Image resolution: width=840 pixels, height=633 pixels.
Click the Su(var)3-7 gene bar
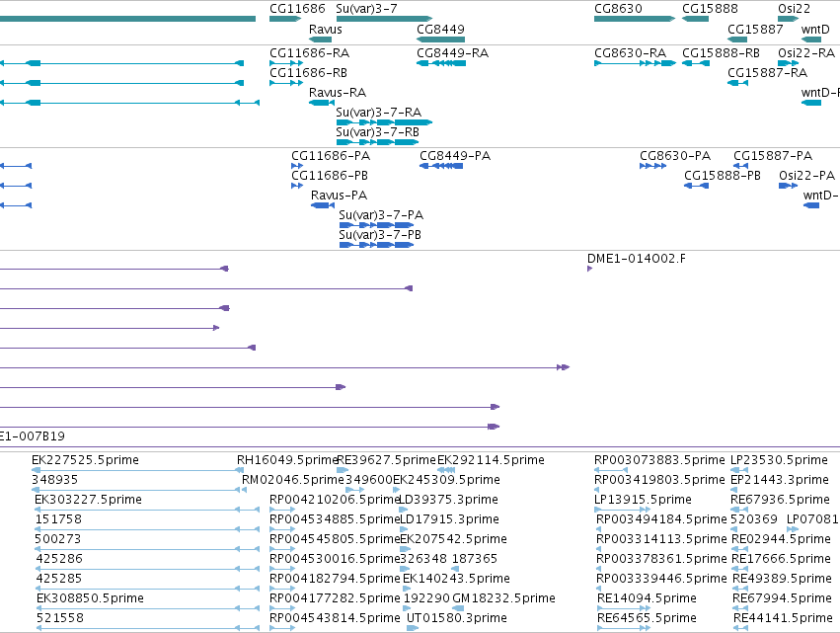coord(384,19)
